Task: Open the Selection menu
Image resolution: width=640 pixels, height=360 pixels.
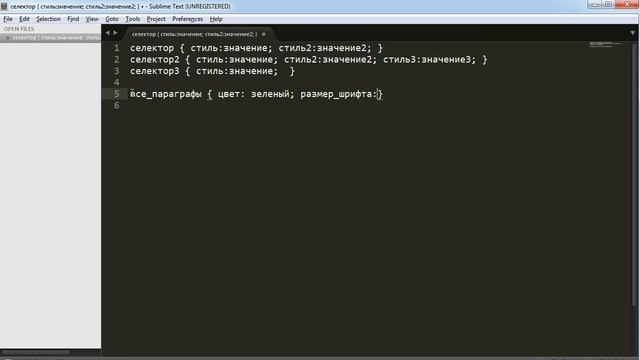Action: tap(48, 19)
